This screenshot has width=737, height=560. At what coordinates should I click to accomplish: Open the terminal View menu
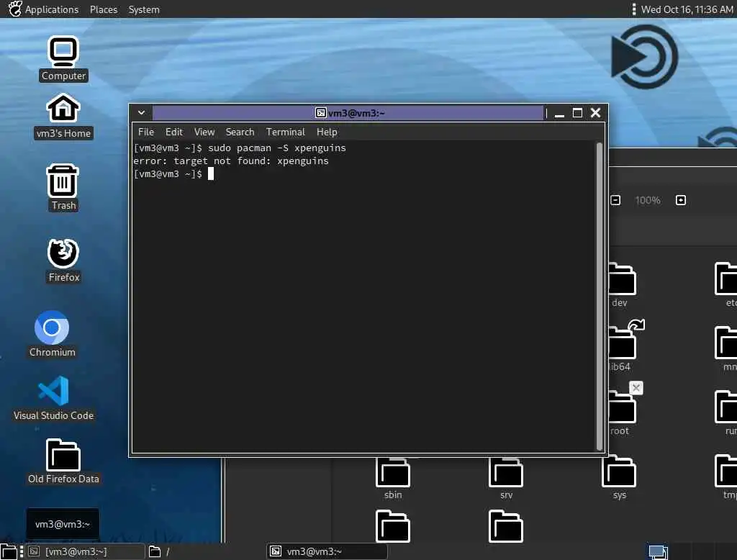(204, 132)
